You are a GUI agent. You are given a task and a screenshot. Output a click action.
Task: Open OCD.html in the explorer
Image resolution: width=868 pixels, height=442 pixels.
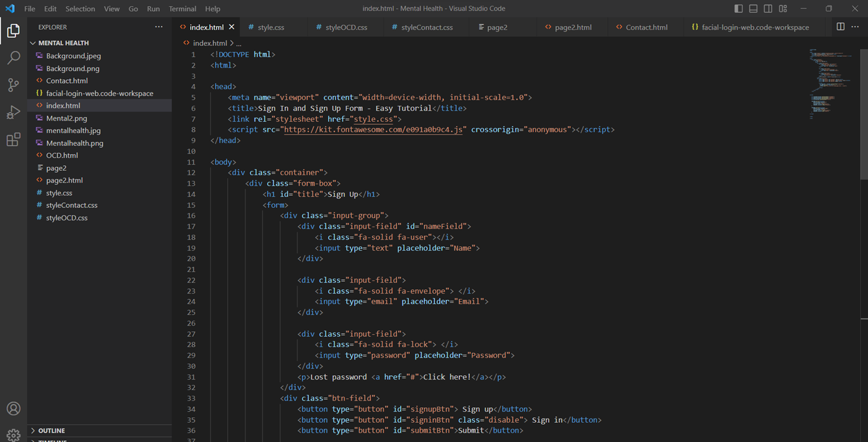(99, 155)
